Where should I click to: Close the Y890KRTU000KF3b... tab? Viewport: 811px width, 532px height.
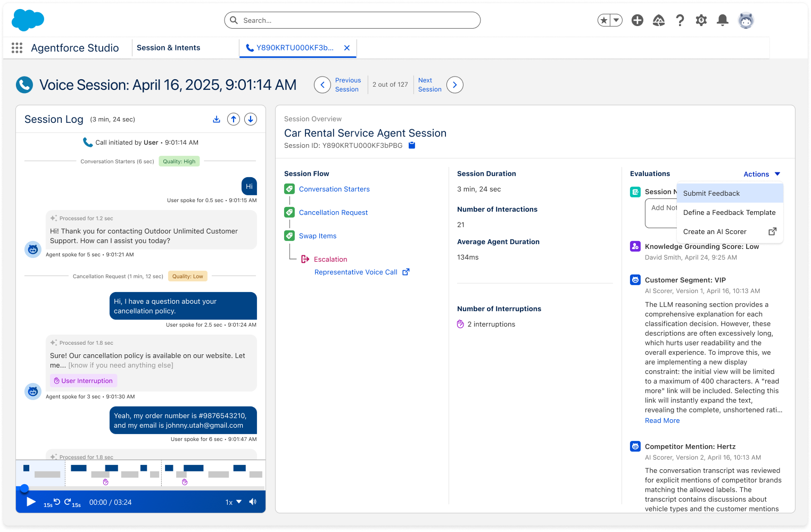pyautogui.click(x=347, y=48)
